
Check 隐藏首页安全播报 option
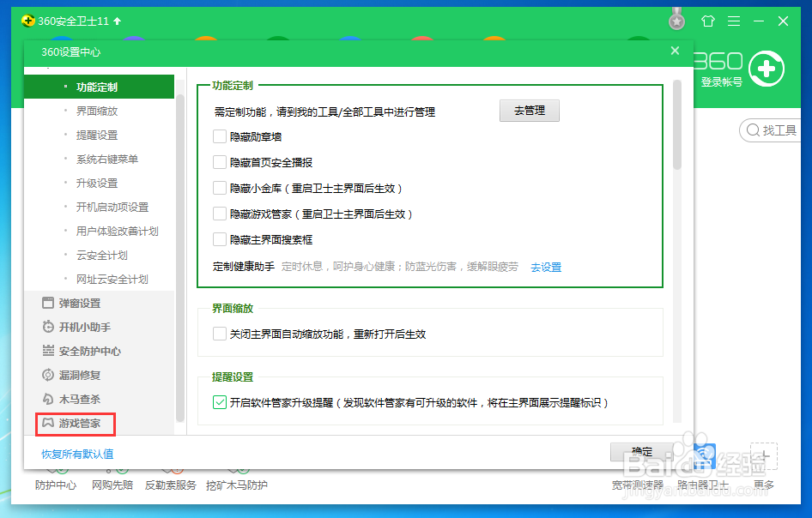point(220,162)
